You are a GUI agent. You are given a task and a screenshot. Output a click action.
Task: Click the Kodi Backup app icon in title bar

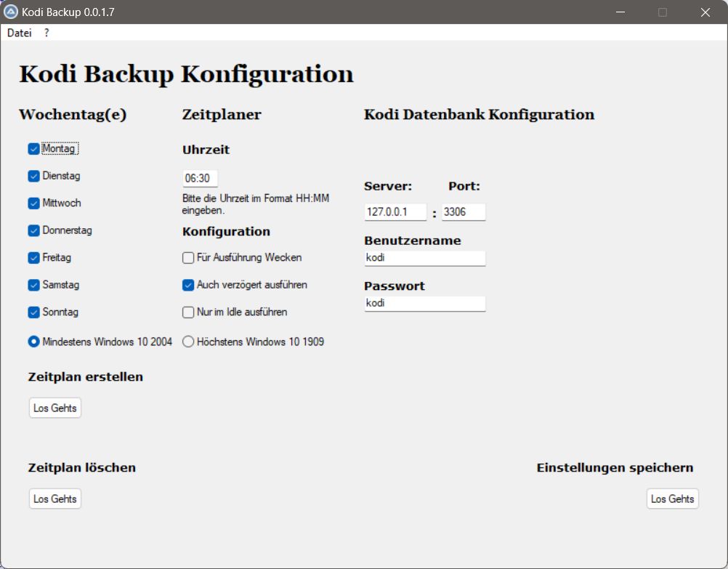10,12
